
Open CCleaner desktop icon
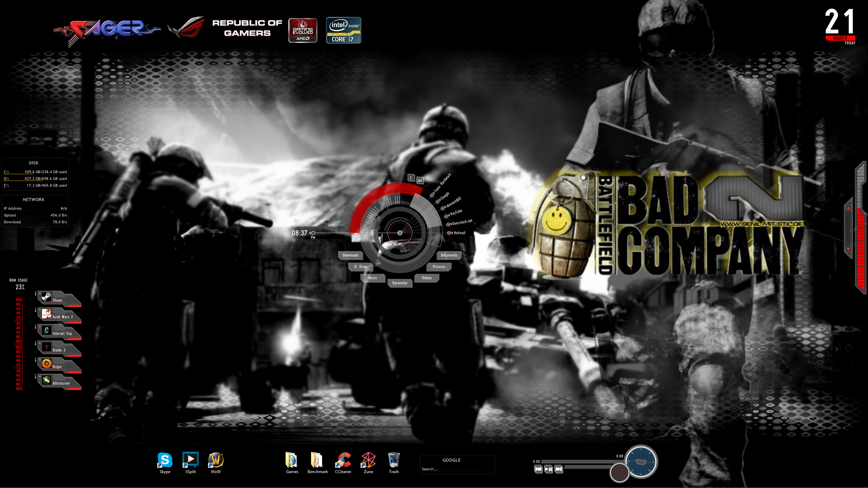343,461
